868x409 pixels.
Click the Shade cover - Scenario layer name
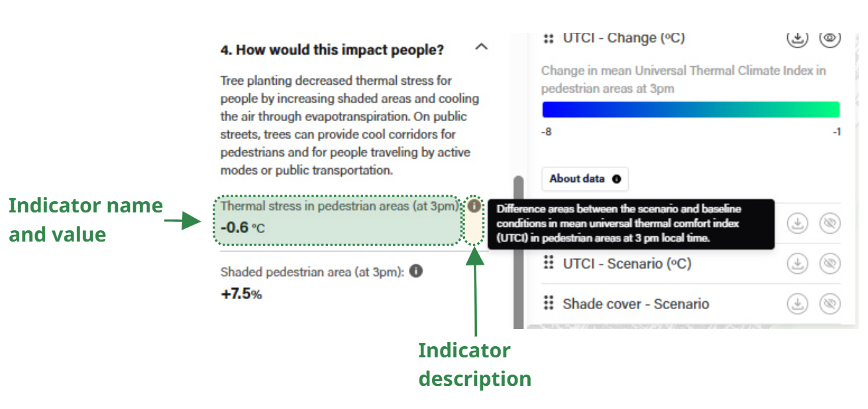point(635,304)
